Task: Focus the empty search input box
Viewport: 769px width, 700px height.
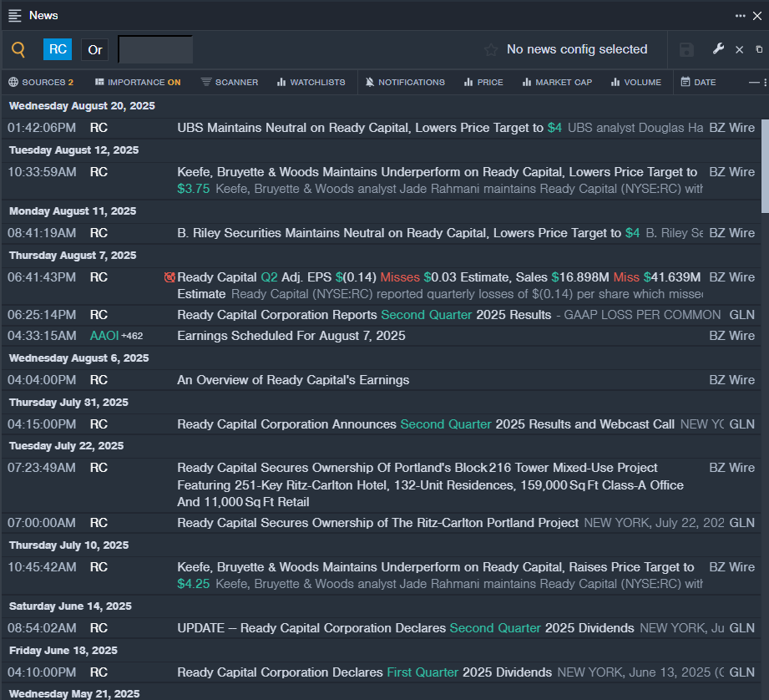Action: (x=155, y=49)
